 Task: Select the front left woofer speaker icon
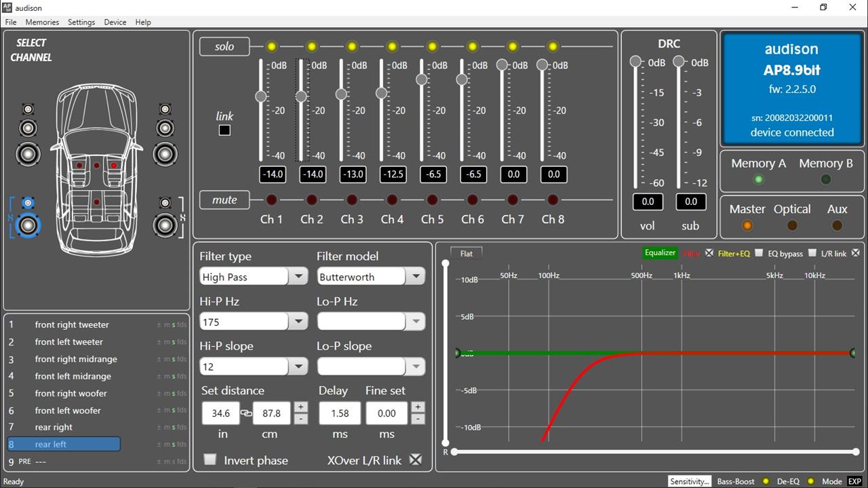(28, 154)
